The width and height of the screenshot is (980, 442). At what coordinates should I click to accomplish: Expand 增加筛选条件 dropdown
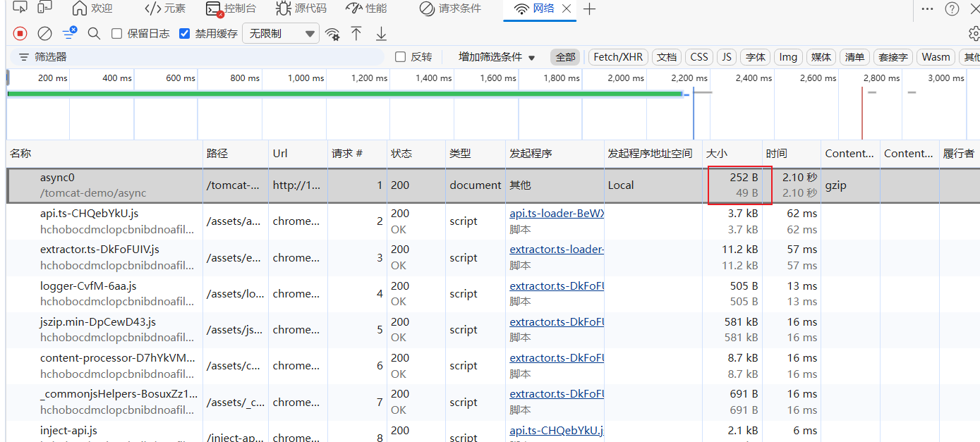[497, 57]
